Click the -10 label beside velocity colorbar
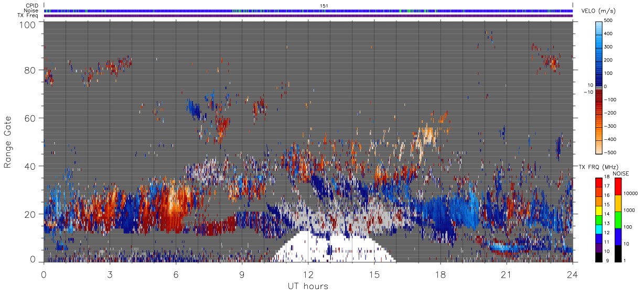The image size is (644, 297). click(x=588, y=92)
